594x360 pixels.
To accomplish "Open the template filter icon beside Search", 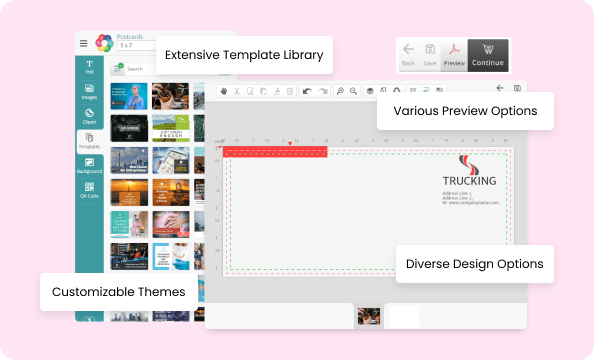I will pyautogui.click(x=117, y=69).
